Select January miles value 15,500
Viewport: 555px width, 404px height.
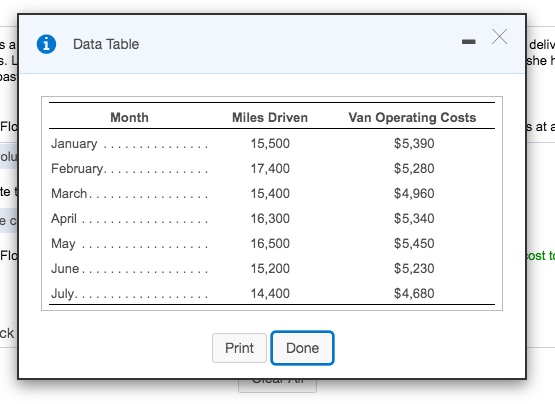click(270, 144)
